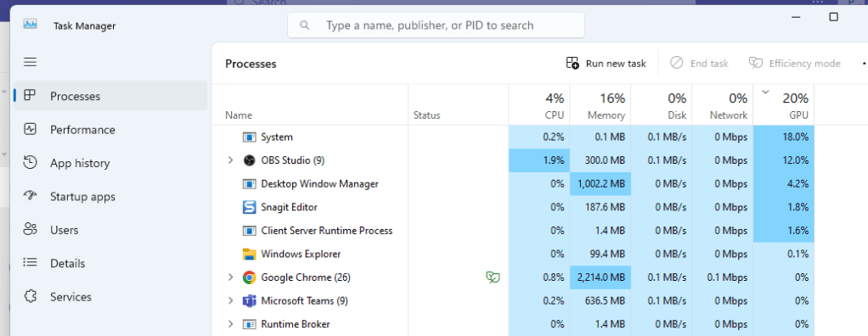Click the 18.0% GPU cell

pos(784,137)
